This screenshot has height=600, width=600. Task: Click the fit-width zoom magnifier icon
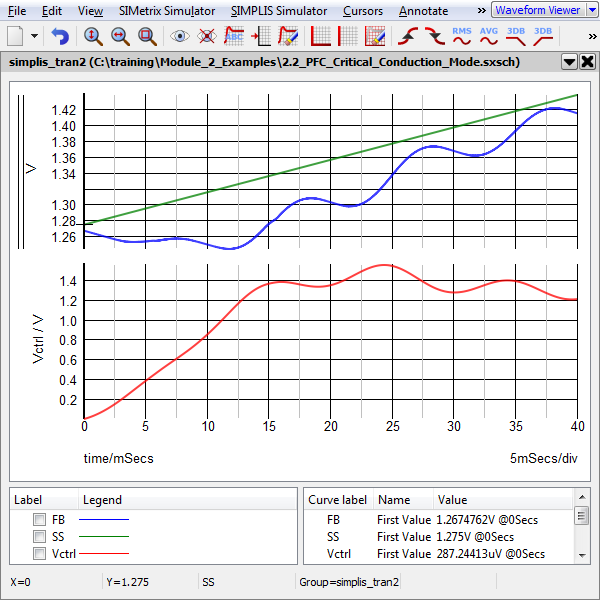point(120,37)
